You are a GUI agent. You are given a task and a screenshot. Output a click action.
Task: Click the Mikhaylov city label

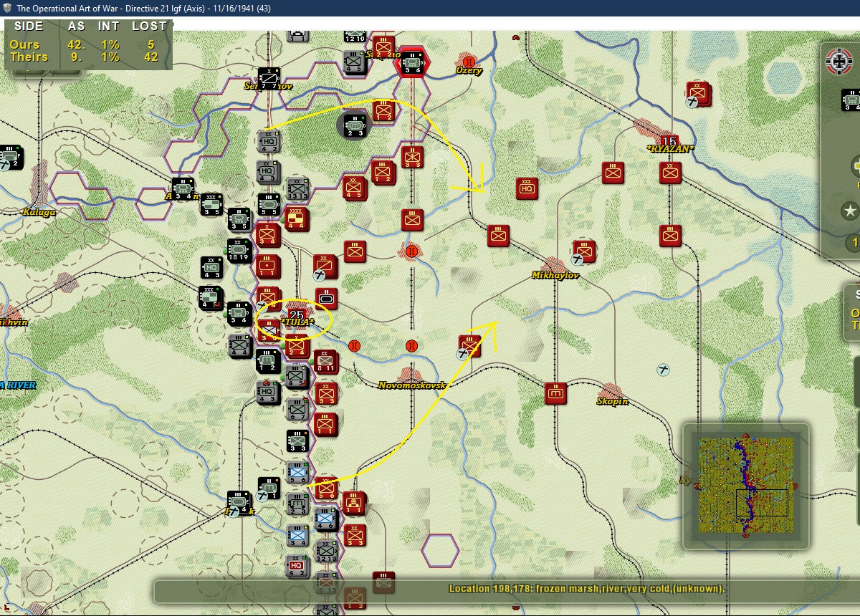tap(555, 275)
